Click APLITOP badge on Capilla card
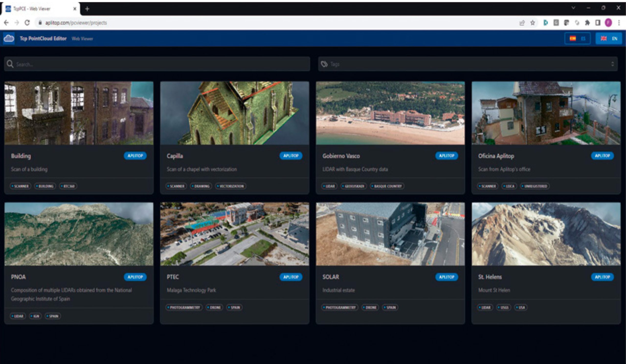The image size is (626, 364). pos(291,156)
